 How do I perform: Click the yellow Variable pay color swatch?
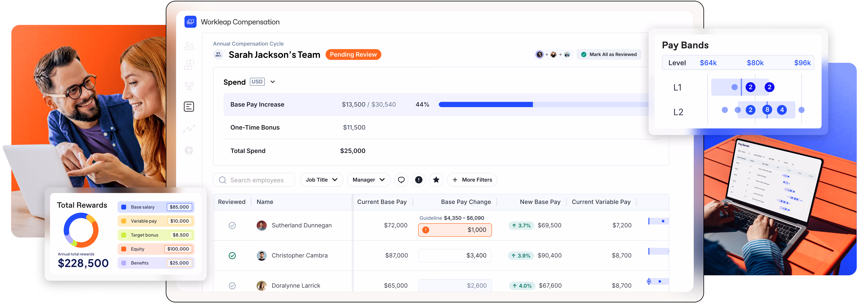click(x=124, y=221)
